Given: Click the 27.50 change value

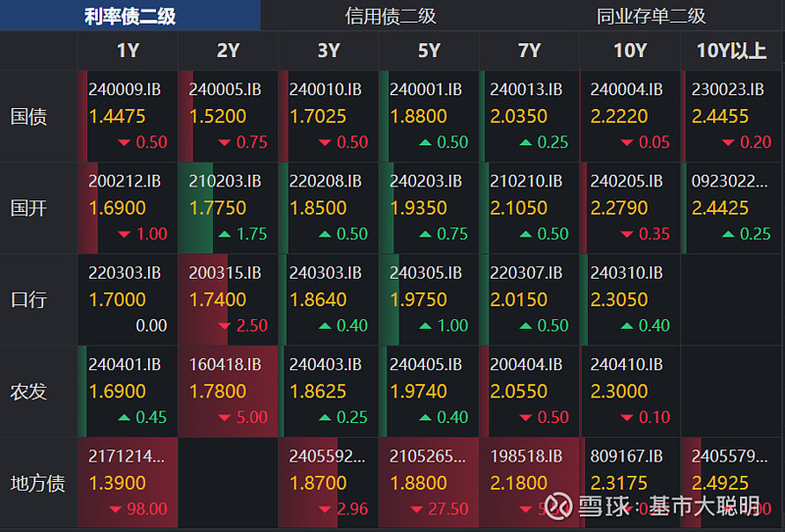Looking at the screenshot, I should [x=448, y=509].
